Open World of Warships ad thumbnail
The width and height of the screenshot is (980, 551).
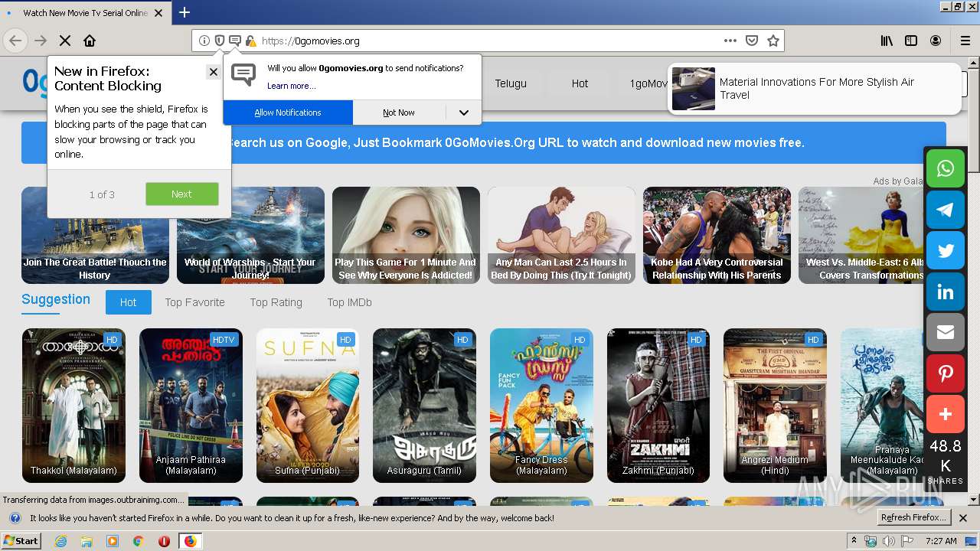250,235
